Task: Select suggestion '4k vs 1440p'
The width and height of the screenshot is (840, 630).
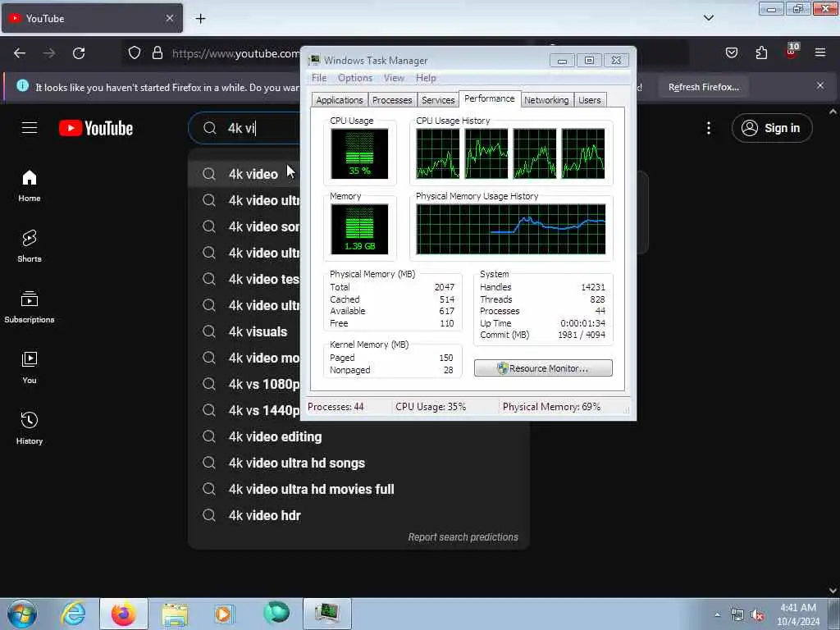Action: click(x=244, y=410)
